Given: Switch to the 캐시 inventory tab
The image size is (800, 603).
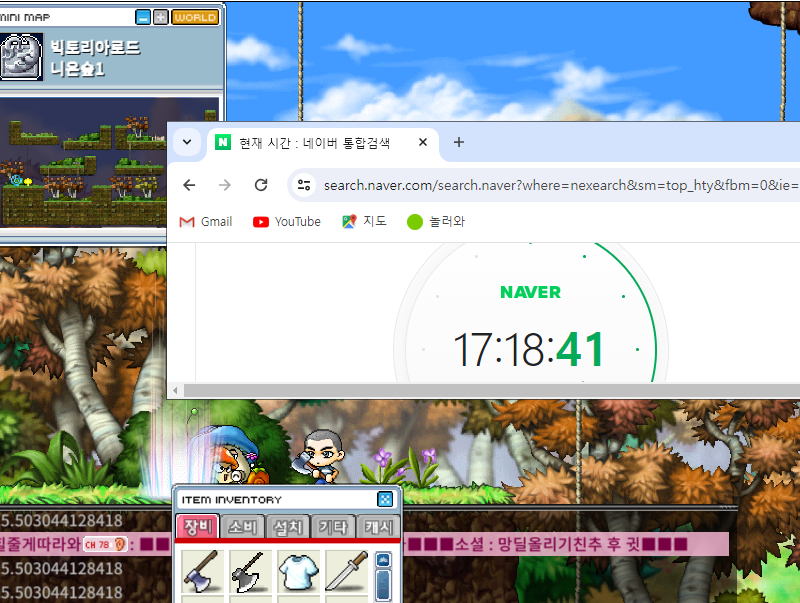Looking at the screenshot, I should click(378, 528).
